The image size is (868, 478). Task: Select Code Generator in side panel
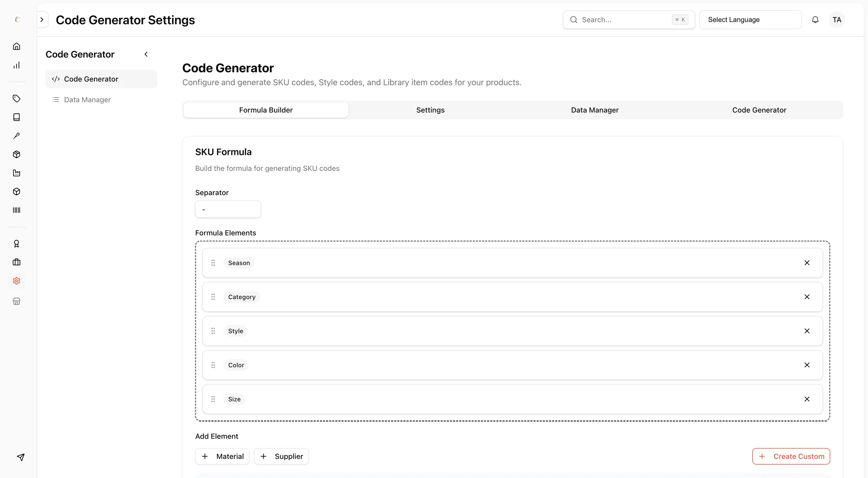pos(101,79)
